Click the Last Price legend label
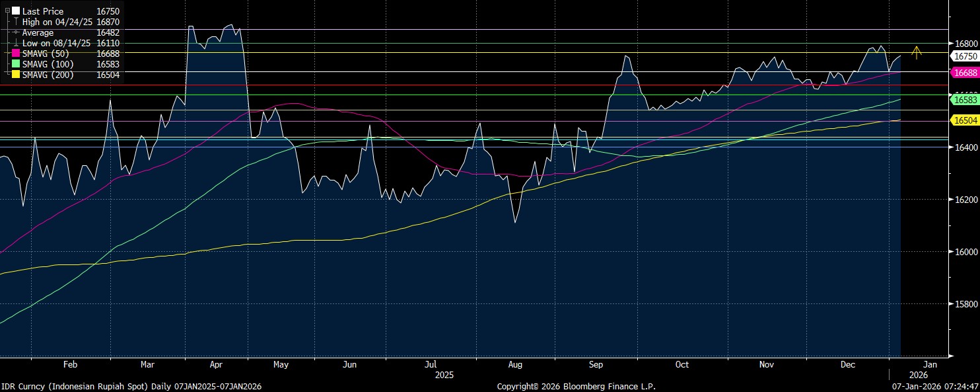Viewport: 980px width, 392px height. point(43,11)
